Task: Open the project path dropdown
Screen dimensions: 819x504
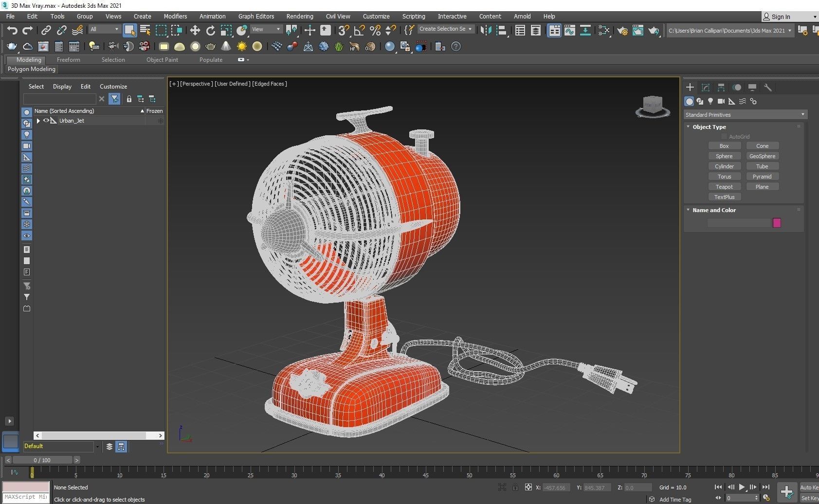Action: (730, 31)
